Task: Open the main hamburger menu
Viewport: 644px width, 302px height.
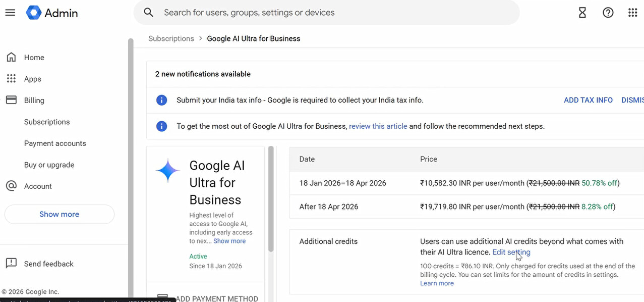Action: tap(10, 13)
